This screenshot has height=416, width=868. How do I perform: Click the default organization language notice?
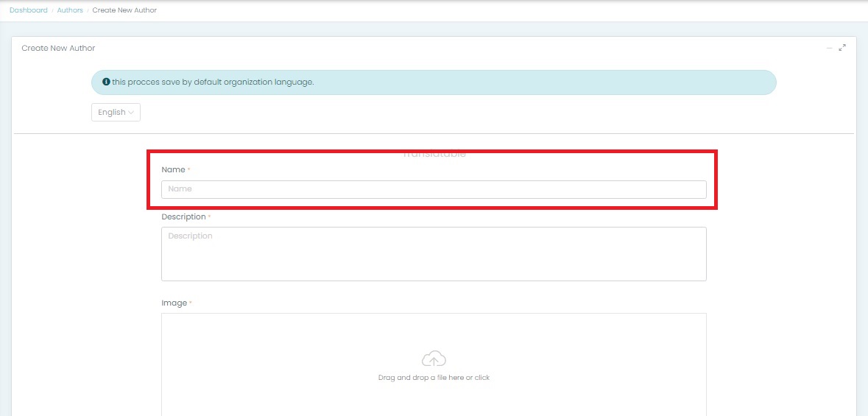[434, 82]
